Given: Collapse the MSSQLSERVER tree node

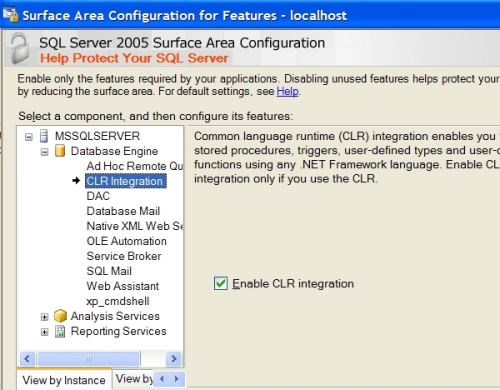Looking at the screenshot, I should (29, 137).
